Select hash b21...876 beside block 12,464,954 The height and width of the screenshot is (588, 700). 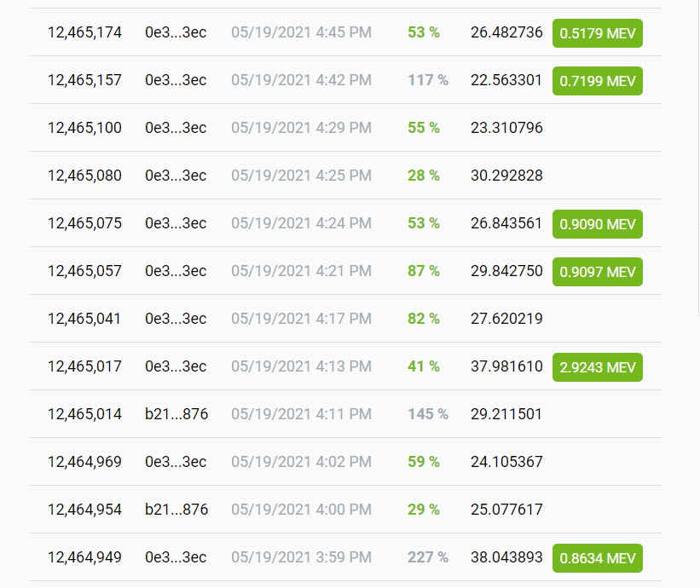(x=175, y=509)
